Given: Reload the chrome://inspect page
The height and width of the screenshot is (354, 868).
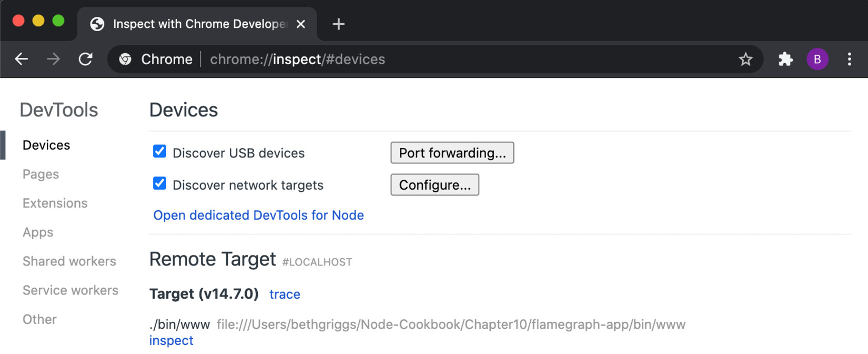Looking at the screenshot, I should 85,59.
